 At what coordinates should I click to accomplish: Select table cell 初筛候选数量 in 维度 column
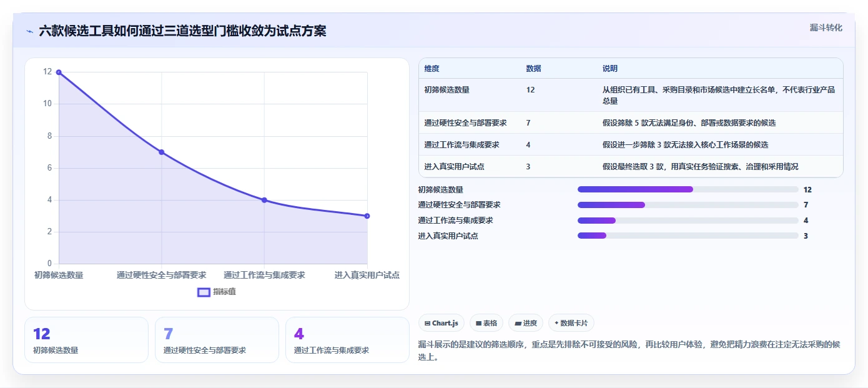446,90
